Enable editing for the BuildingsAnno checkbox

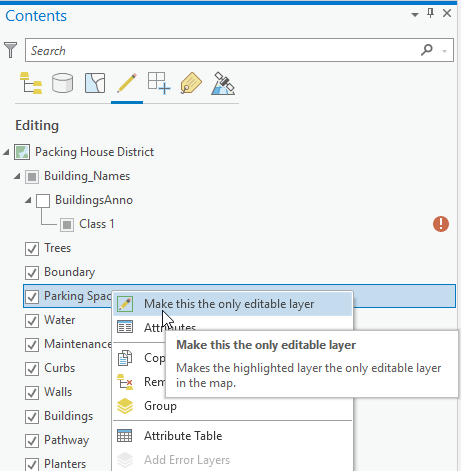click(43, 201)
